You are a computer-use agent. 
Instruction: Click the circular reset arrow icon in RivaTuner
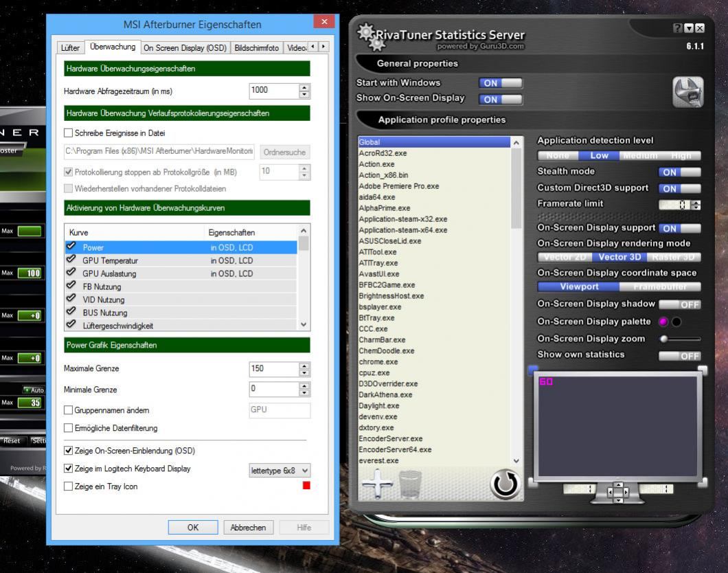tap(505, 484)
